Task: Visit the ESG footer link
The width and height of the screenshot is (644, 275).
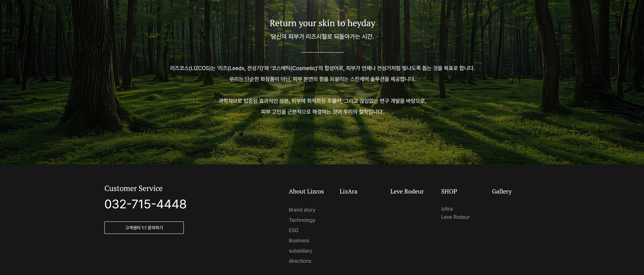Action: click(x=293, y=230)
